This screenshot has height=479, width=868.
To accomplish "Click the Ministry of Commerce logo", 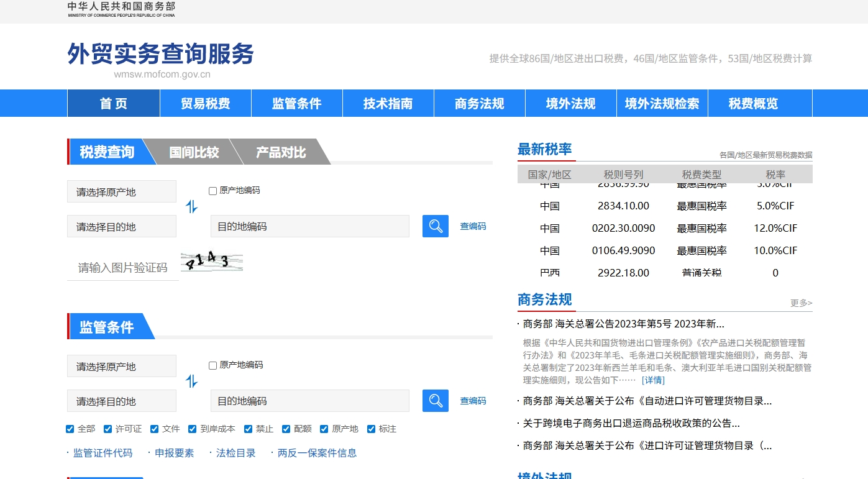I will (121, 9).
